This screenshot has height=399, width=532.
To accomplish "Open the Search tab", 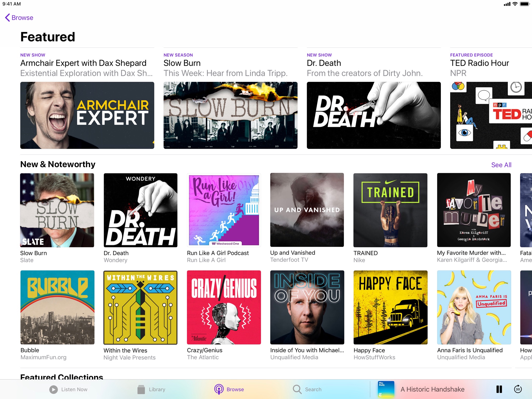I will pos(307,389).
